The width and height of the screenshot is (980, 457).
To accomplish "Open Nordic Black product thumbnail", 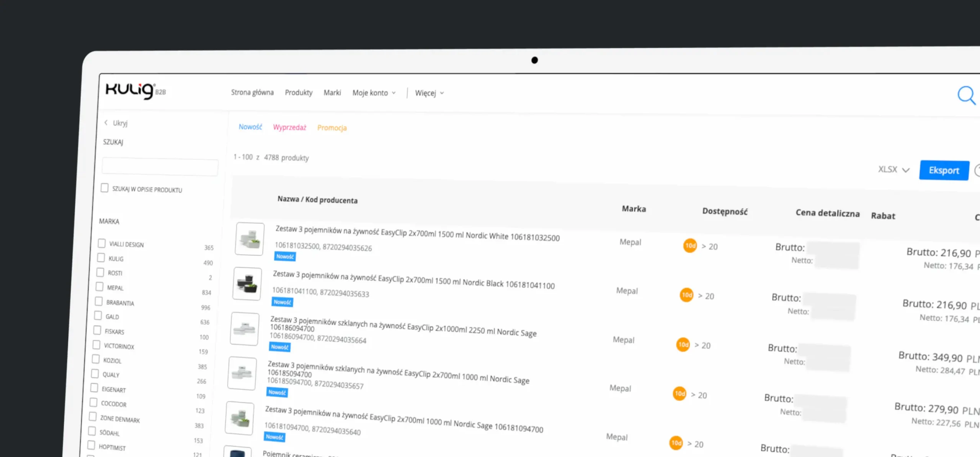I will 247,284.
